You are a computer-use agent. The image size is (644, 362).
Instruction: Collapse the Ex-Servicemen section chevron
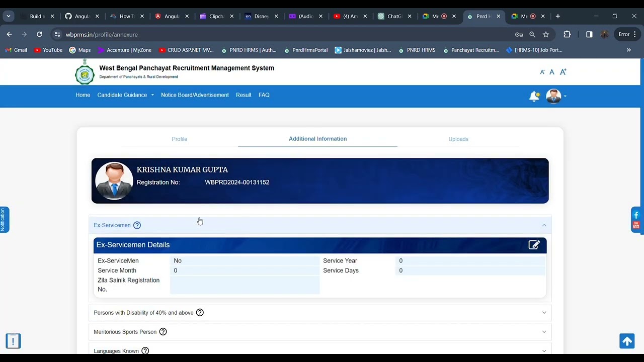click(x=544, y=225)
